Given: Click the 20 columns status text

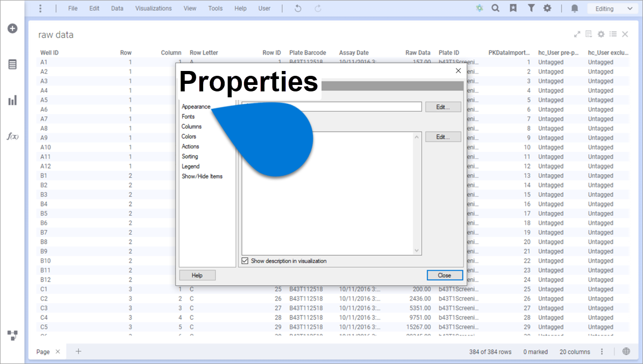Looking at the screenshot, I should point(575,352).
